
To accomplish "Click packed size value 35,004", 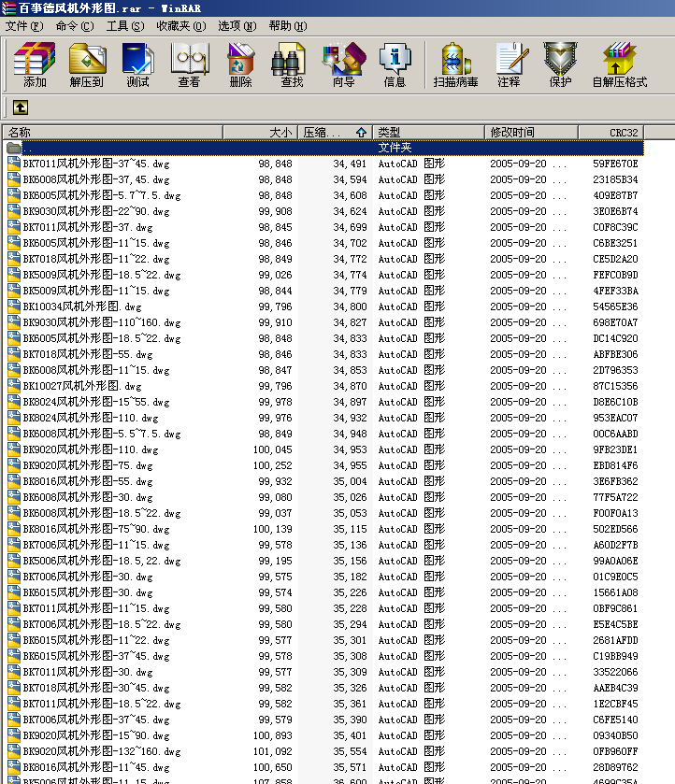I will 350,481.
